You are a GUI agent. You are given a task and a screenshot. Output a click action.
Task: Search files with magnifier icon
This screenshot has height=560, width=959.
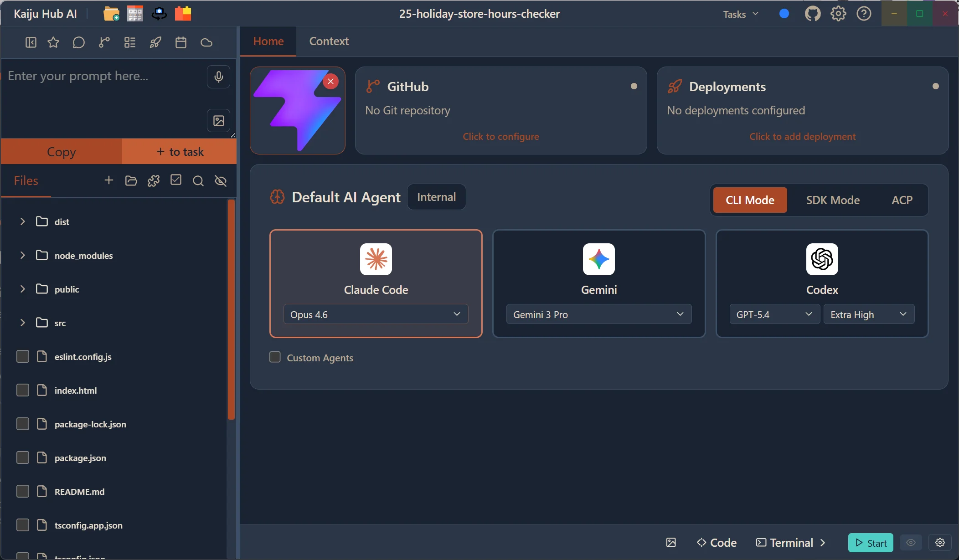coord(198,181)
